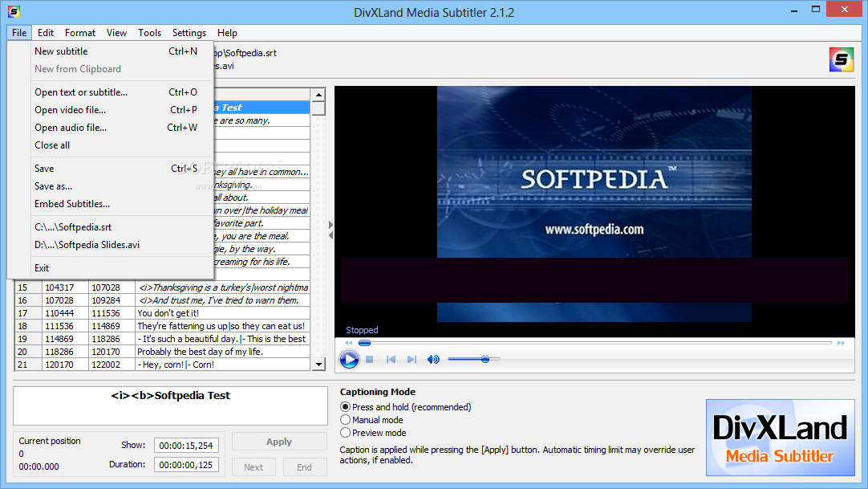The height and width of the screenshot is (489, 868).
Task: Click the End button
Action: [305, 467]
